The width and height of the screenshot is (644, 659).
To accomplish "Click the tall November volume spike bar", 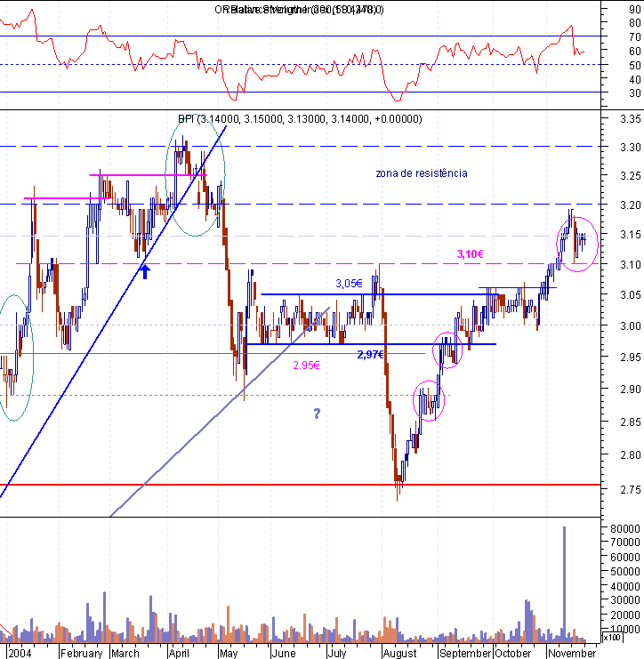I will [x=564, y=584].
